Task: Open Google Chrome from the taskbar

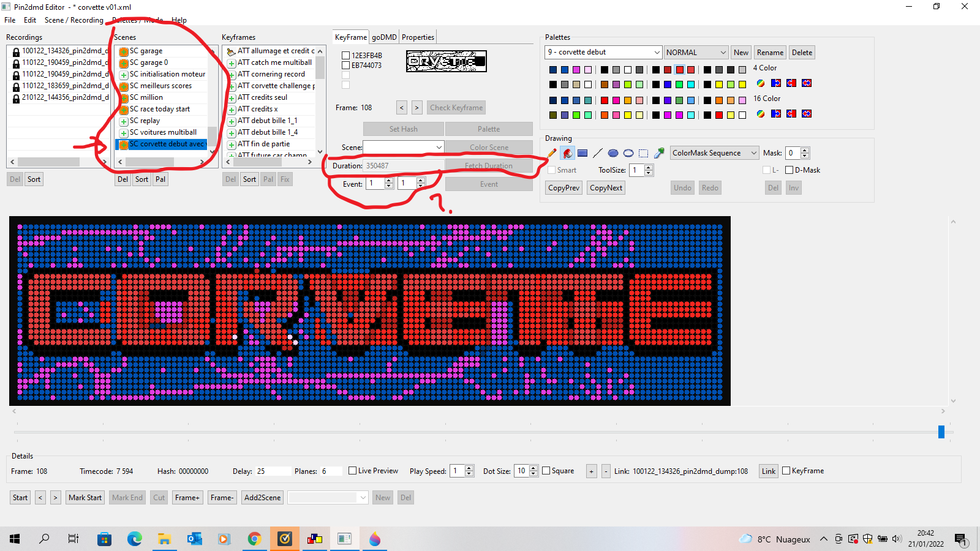Action: 254,539
